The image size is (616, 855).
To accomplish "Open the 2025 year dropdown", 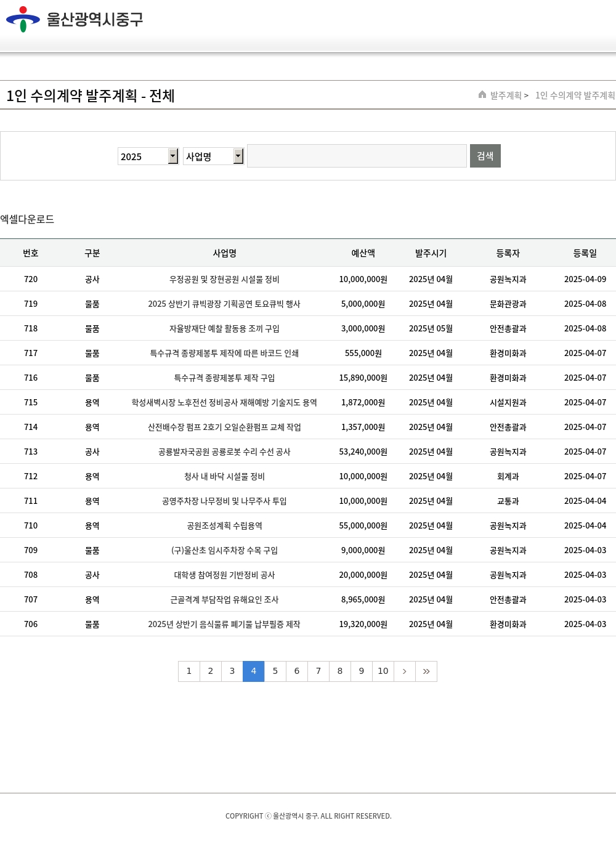I will tap(148, 156).
